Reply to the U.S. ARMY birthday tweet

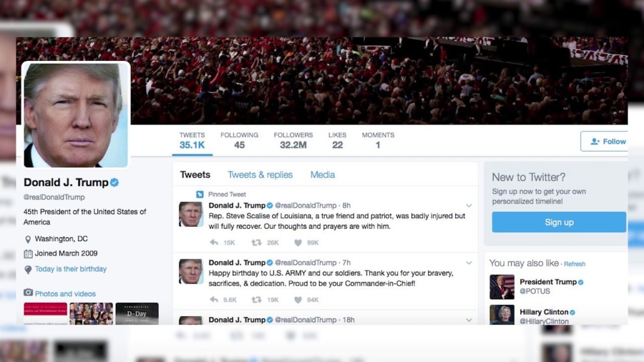[x=214, y=300]
